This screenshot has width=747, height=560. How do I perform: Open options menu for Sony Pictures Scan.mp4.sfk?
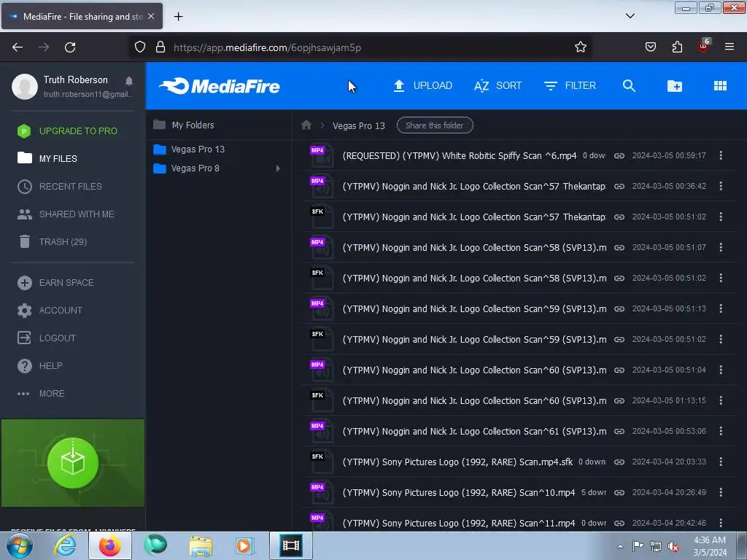point(721,462)
